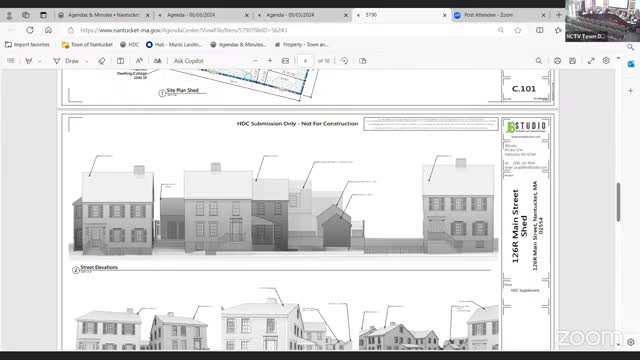Viewport: 640px width, 360px height.
Task: Click HDC Submission Only - Not For Construction
Action: click(297, 123)
